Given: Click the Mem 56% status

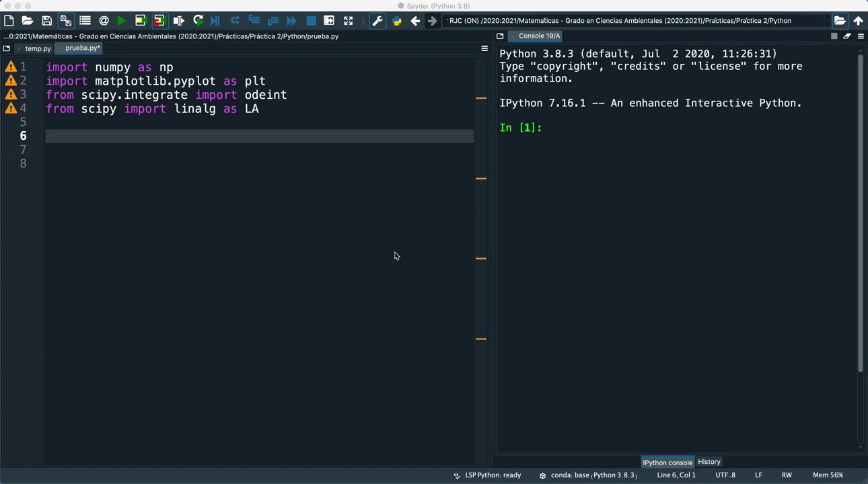Looking at the screenshot, I should pos(828,475).
